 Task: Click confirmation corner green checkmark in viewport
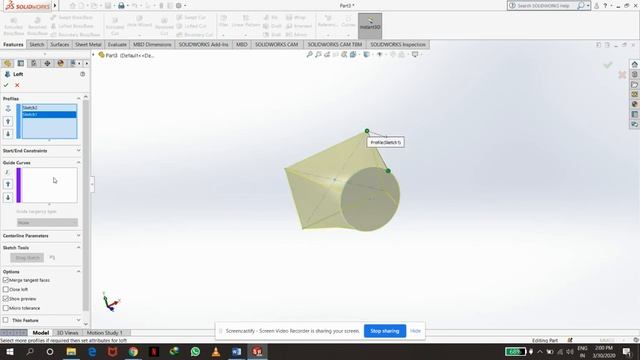[x=608, y=64]
